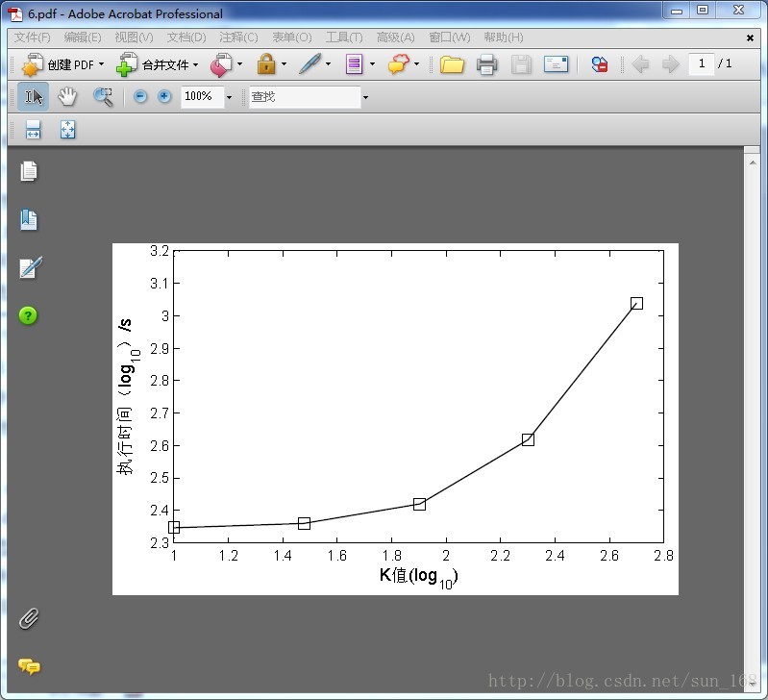Click the Zoom In plus button
768x700 pixels.
tap(164, 96)
